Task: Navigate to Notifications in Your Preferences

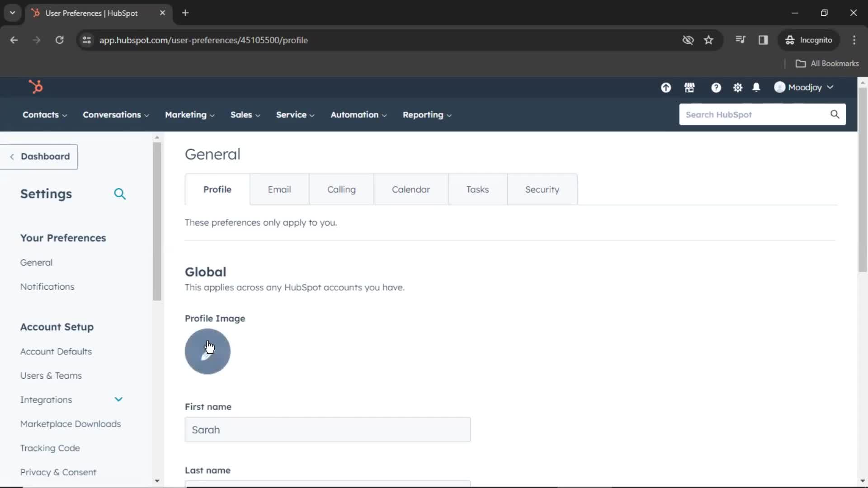Action: 47,286
